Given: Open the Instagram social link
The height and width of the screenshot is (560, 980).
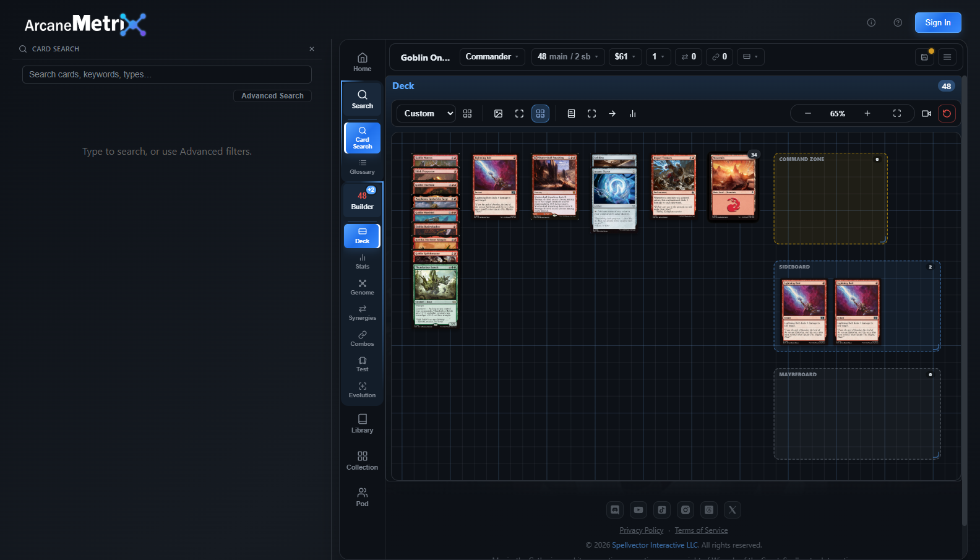Looking at the screenshot, I should (x=686, y=510).
